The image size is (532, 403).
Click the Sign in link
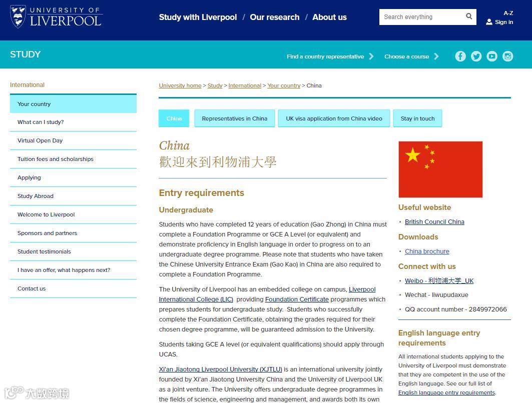point(504,22)
